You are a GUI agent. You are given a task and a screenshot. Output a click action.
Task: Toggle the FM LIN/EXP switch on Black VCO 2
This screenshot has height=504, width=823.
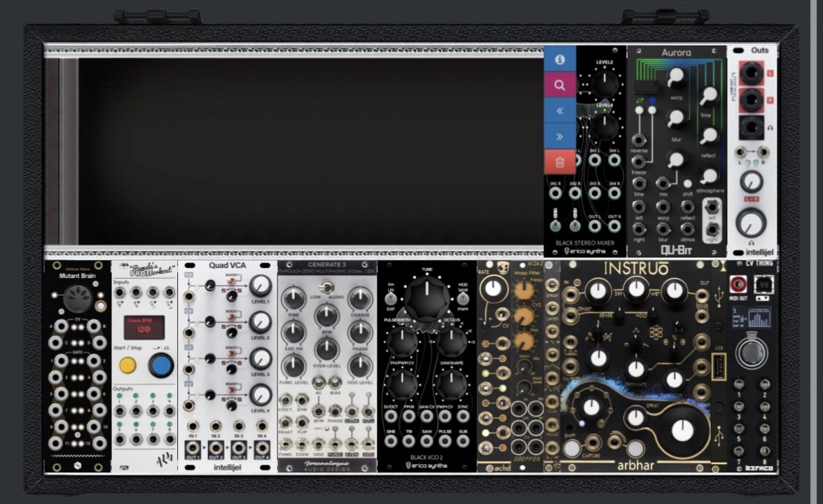point(391,298)
